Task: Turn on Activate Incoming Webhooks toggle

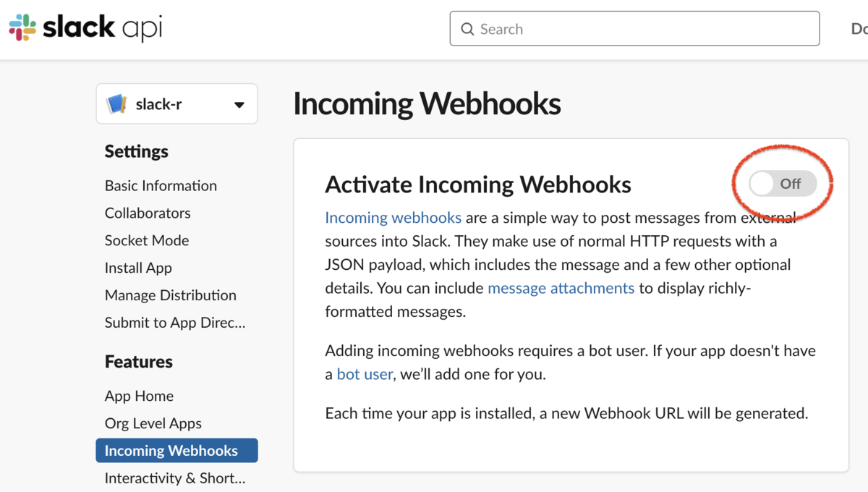Action: [x=783, y=184]
